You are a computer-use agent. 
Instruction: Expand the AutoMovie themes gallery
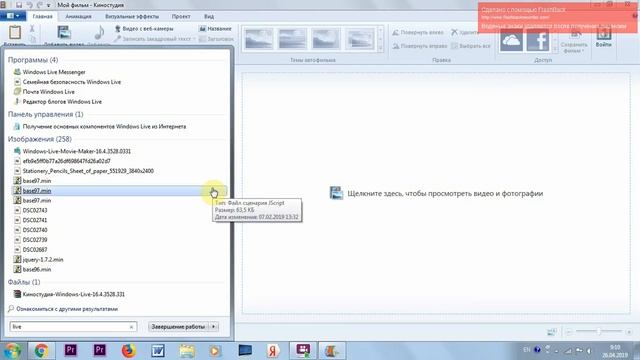[380, 48]
